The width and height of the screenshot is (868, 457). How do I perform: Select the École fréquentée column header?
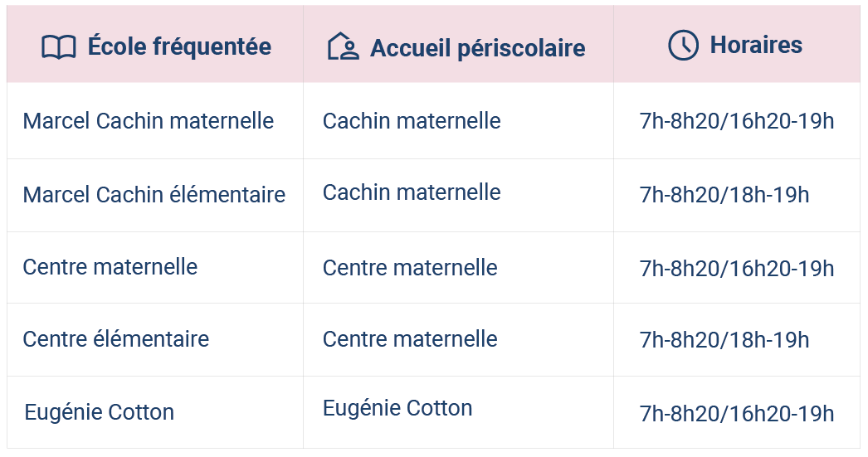[155, 44]
